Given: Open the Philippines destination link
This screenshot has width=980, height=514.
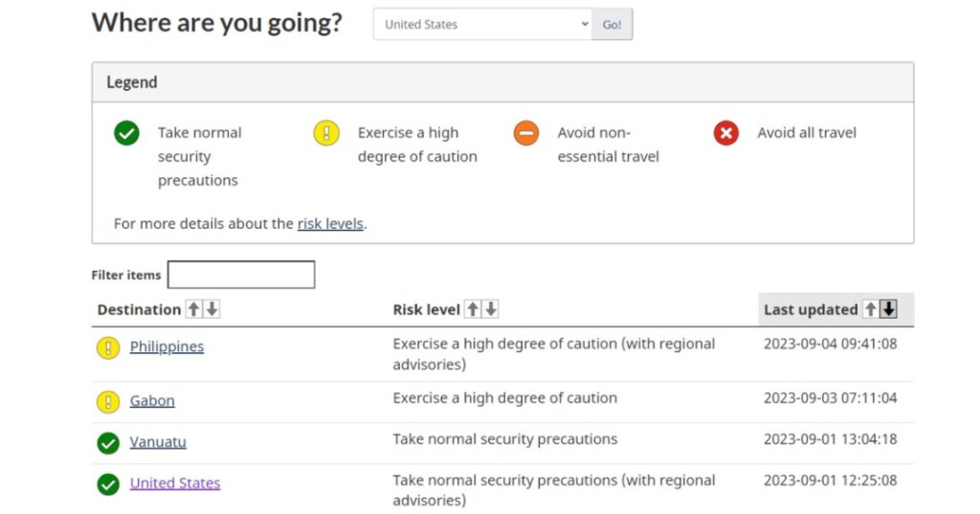Looking at the screenshot, I should [x=167, y=346].
